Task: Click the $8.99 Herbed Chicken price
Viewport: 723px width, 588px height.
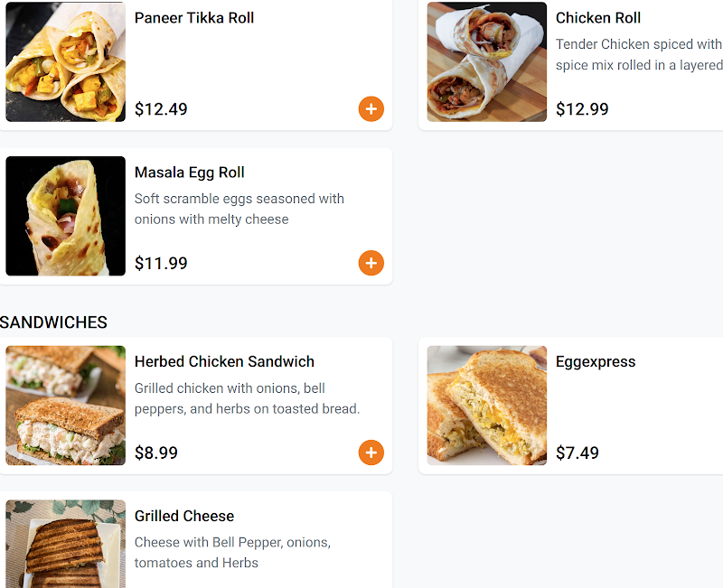Action: coord(156,453)
